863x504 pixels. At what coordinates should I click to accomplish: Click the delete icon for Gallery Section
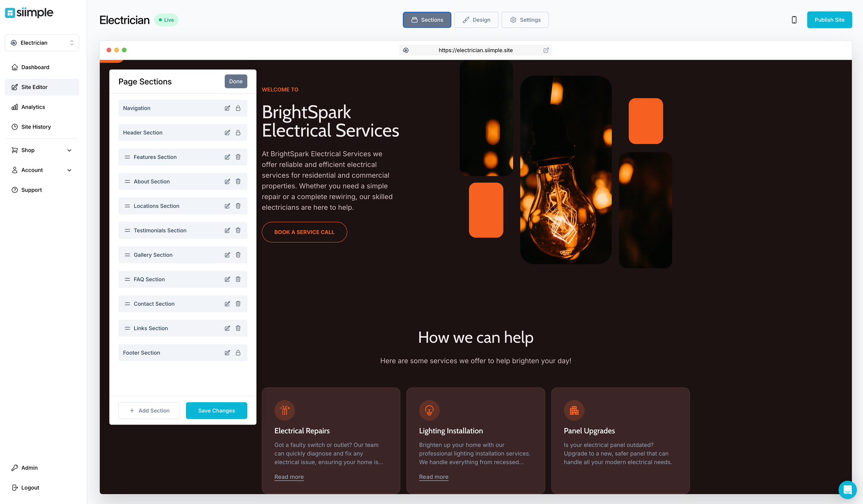[237, 255]
